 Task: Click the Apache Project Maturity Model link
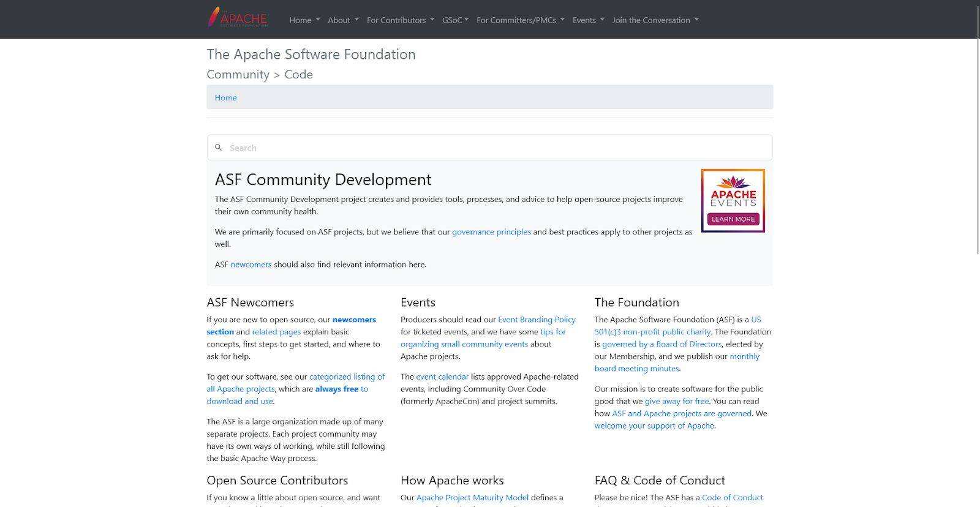[x=472, y=498]
